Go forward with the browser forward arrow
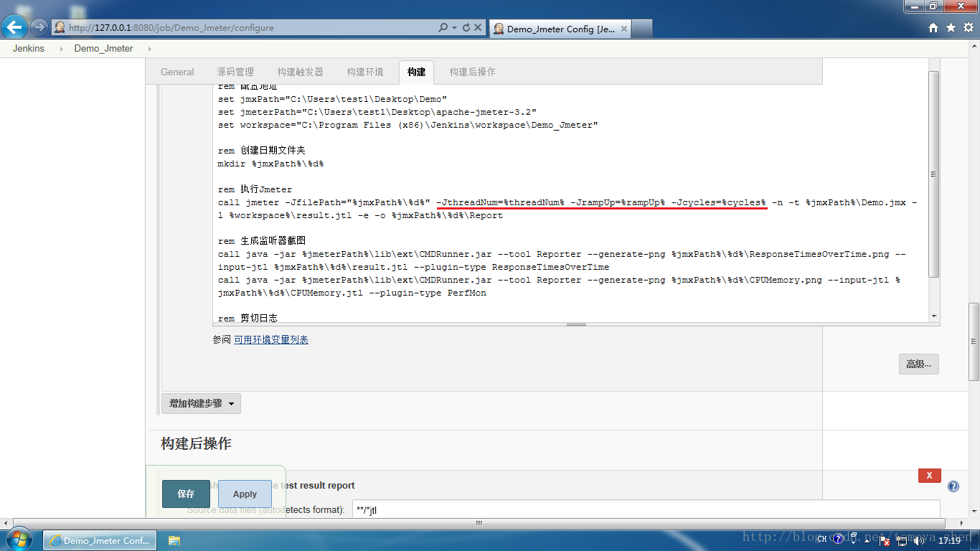980x551 pixels. (39, 27)
